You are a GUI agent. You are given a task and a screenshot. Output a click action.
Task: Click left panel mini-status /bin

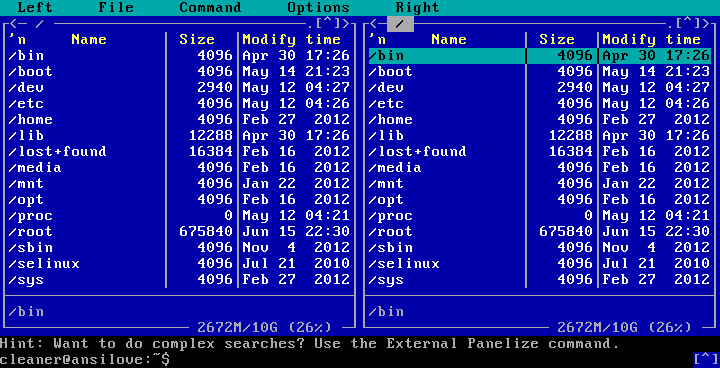pos(26,312)
